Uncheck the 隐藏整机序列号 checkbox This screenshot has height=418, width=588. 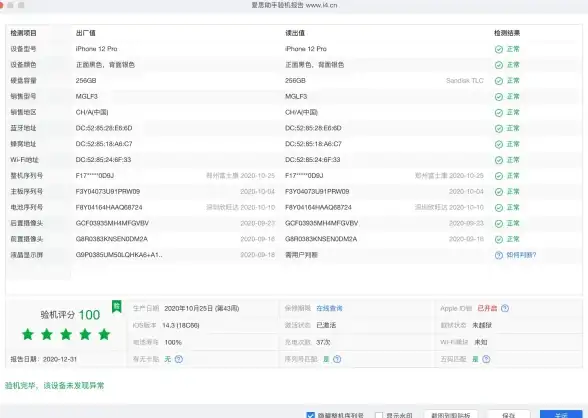coord(310,415)
